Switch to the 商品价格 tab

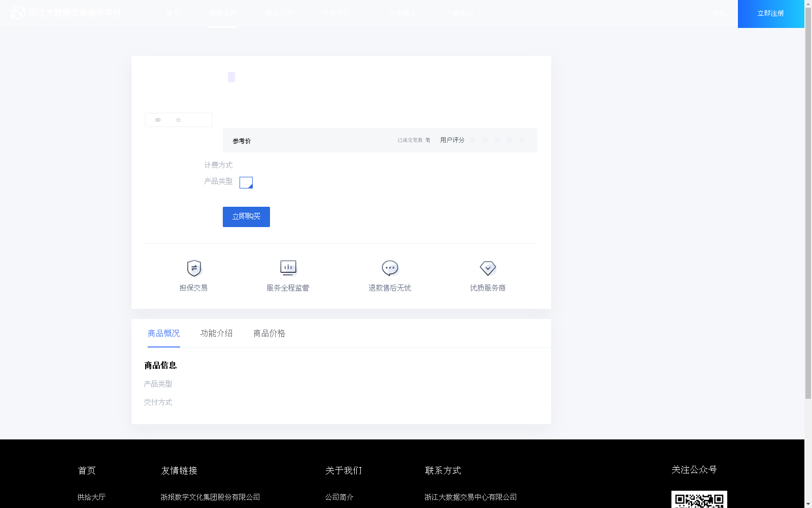(269, 333)
